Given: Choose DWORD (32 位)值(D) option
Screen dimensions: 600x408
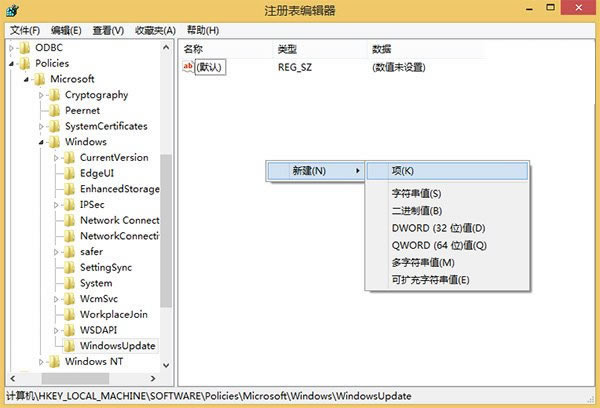Looking at the screenshot, I should point(447,228).
